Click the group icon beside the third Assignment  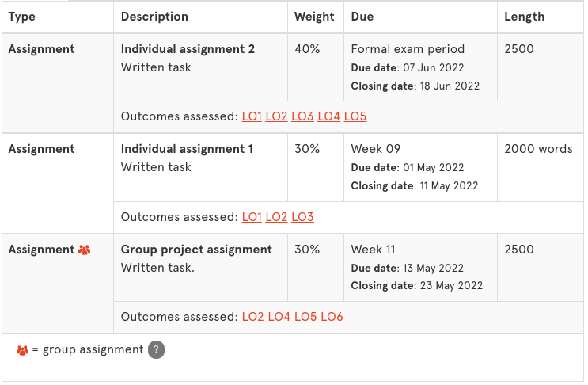click(85, 250)
